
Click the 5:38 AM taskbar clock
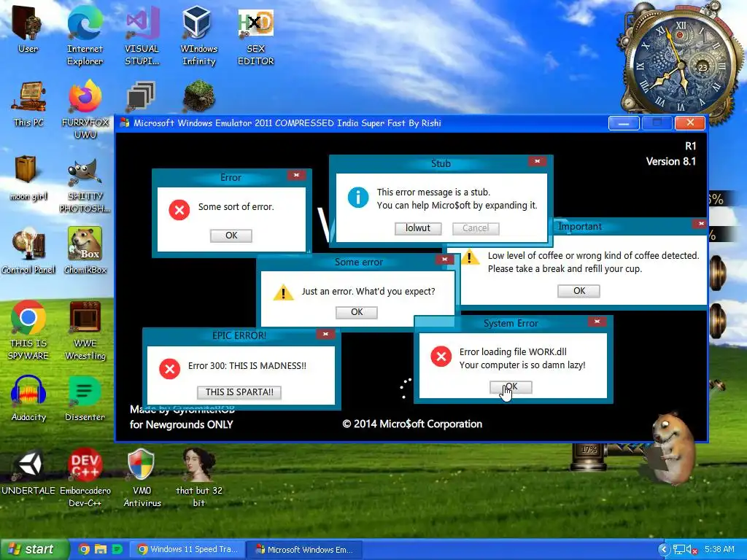click(719, 549)
